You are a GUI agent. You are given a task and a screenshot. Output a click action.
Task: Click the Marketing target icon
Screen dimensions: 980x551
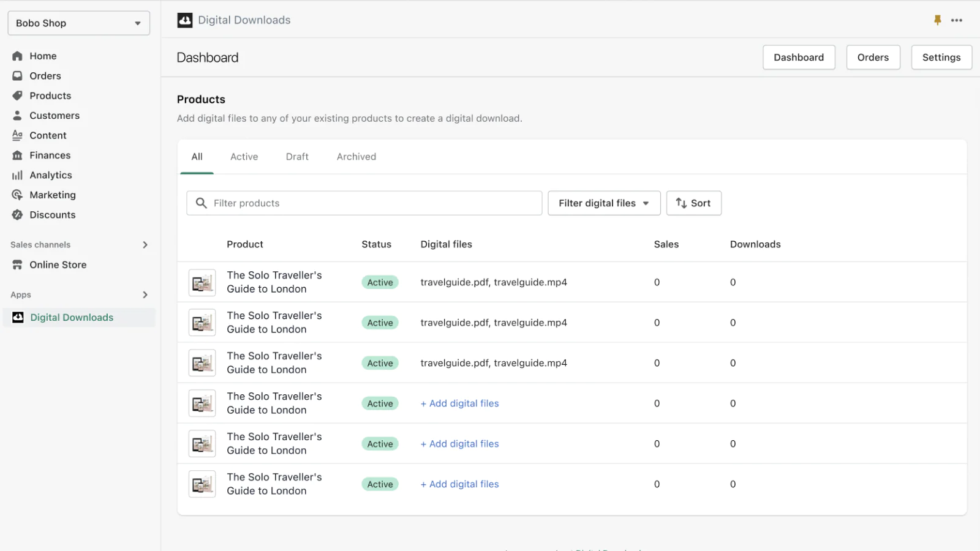tap(17, 195)
